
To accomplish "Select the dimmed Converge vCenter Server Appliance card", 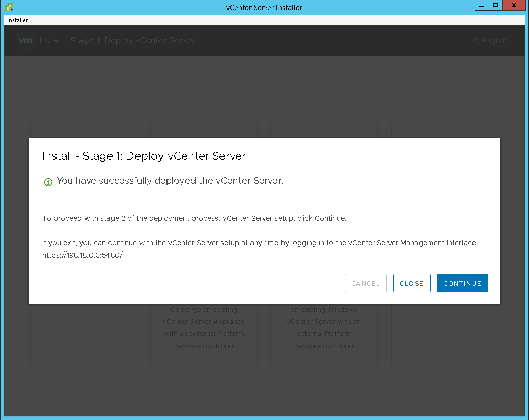I will [x=204, y=327].
